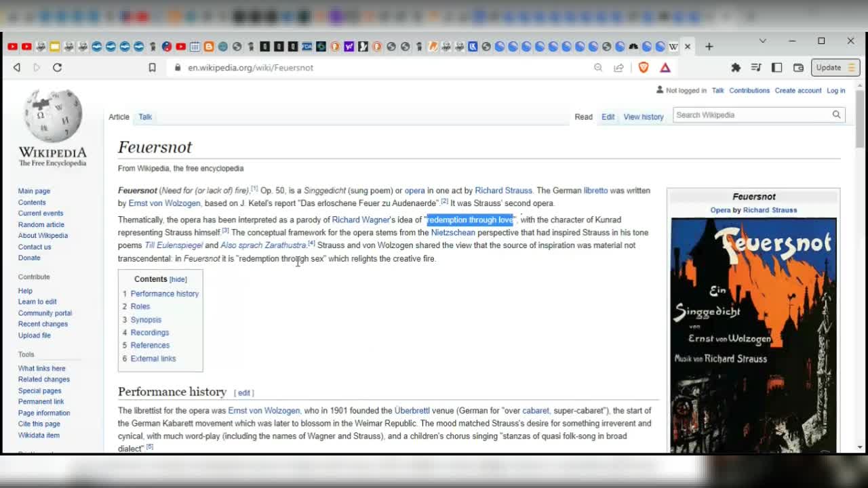The image size is (868, 488).
Task: Select the Article tab
Action: [x=119, y=117]
